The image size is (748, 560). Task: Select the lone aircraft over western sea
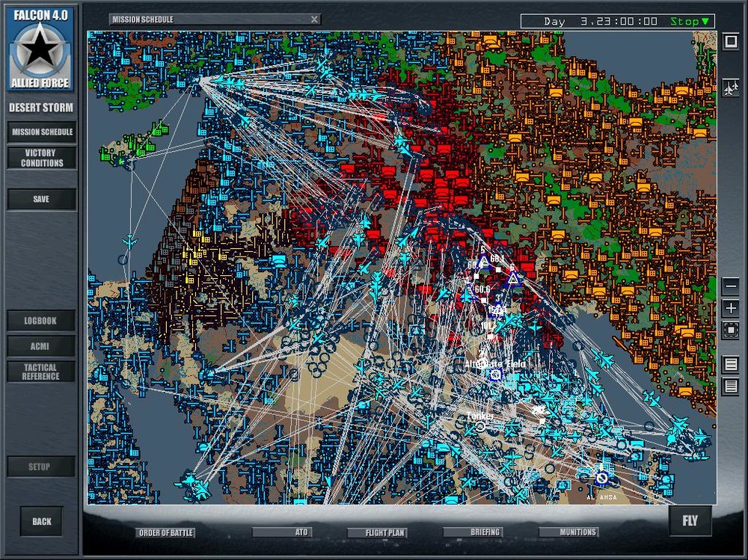coord(129,241)
